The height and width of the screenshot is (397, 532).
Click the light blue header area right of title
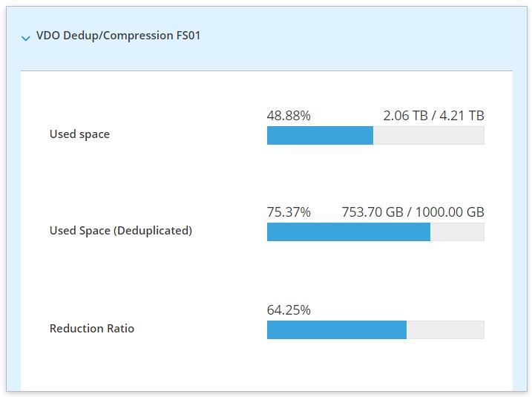(x=356, y=36)
